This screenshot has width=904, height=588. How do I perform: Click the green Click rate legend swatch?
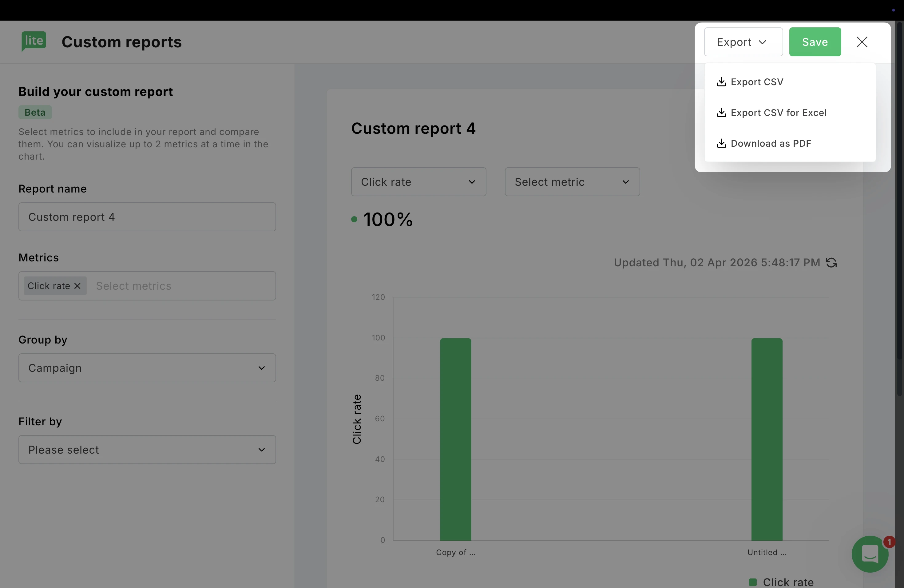click(752, 582)
